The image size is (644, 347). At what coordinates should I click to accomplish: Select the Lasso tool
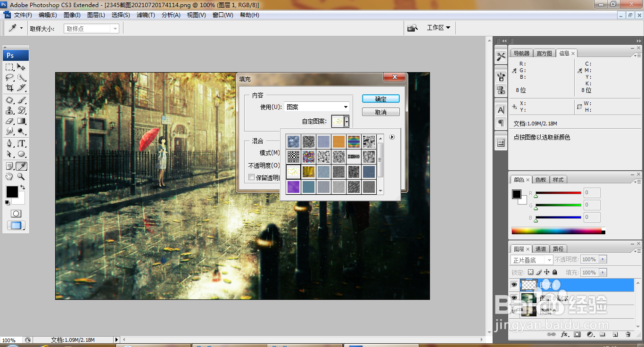click(x=9, y=77)
